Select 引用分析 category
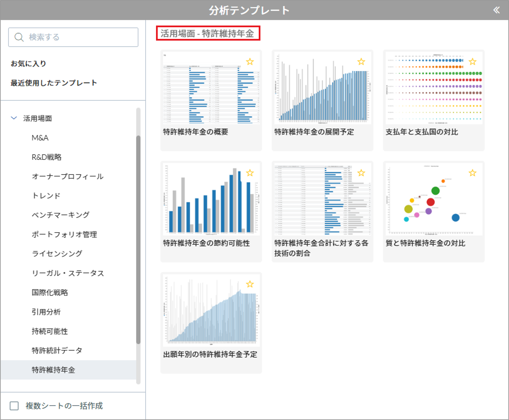Viewport: 509px width, 420px height. (x=46, y=312)
